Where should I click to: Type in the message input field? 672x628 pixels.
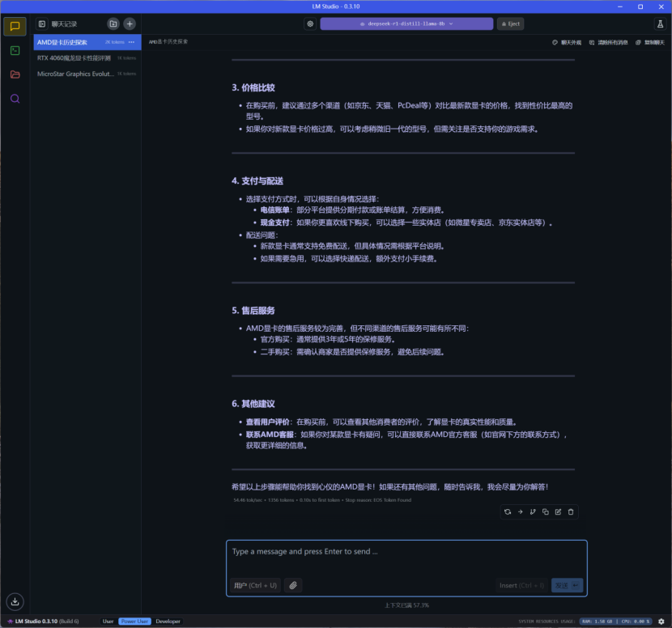point(405,552)
